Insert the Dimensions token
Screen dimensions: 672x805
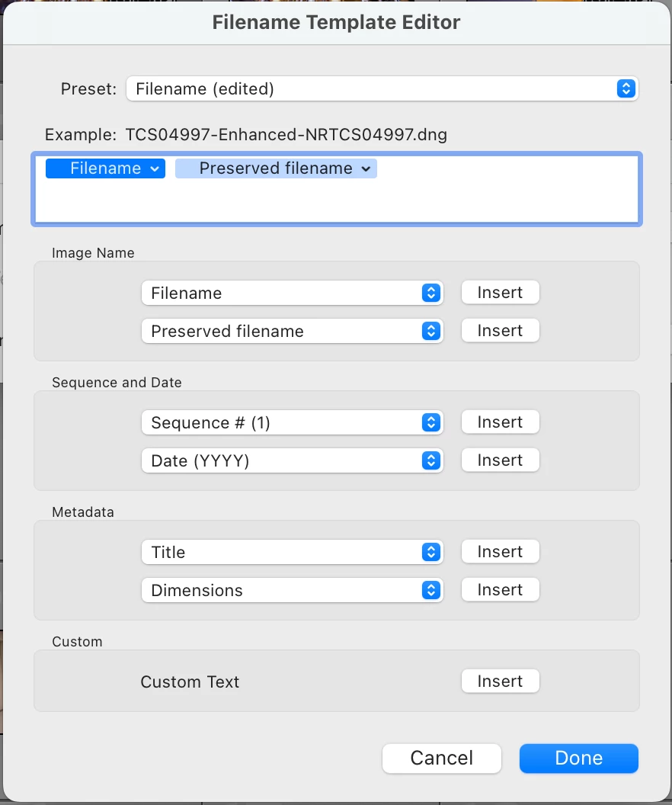pyautogui.click(x=500, y=590)
